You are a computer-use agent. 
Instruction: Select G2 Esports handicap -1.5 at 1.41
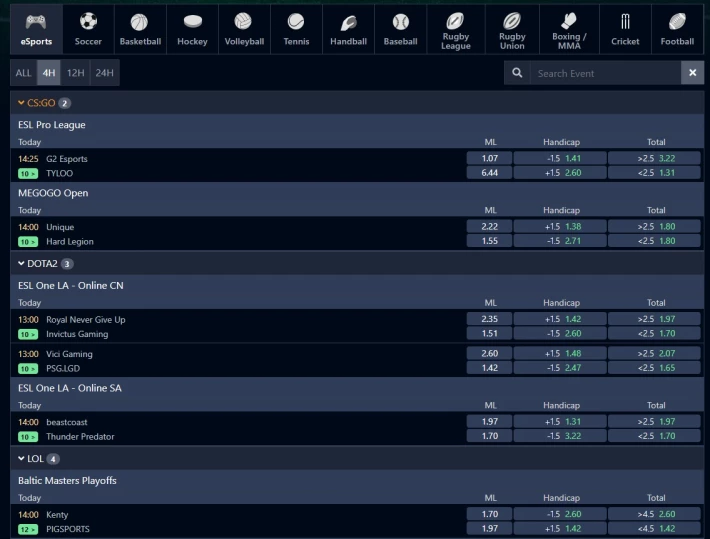coord(560,158)
